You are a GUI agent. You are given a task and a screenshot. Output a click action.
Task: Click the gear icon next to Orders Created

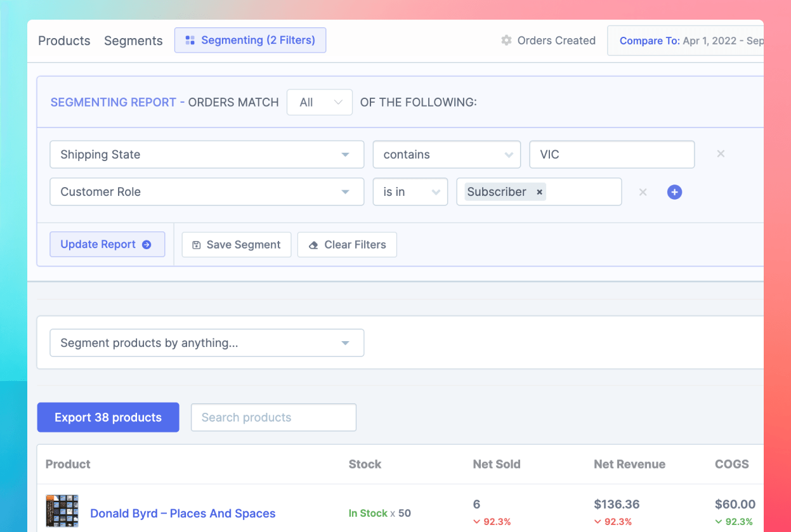point(506,40)
